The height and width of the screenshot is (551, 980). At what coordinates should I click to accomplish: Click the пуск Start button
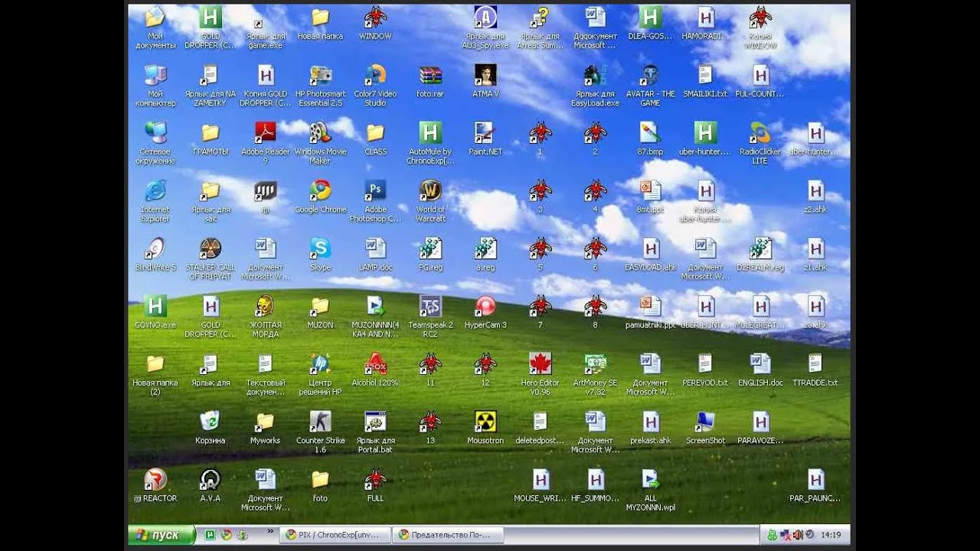coord(160,535)
